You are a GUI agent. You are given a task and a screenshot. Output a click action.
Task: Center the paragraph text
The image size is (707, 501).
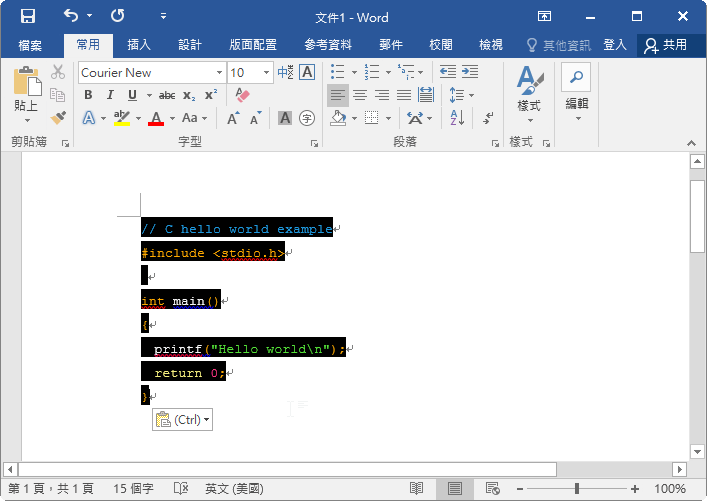click(x=360, y=95)
